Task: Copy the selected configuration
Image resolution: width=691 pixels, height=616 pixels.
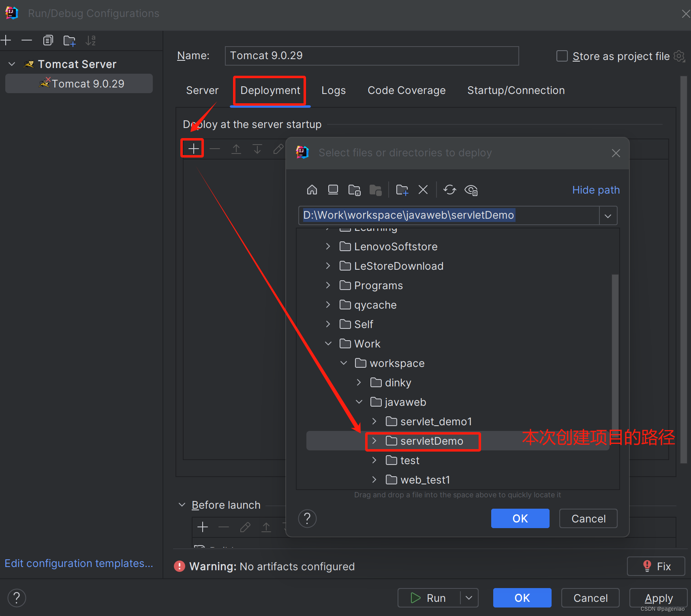Action: tap(48, 40)
